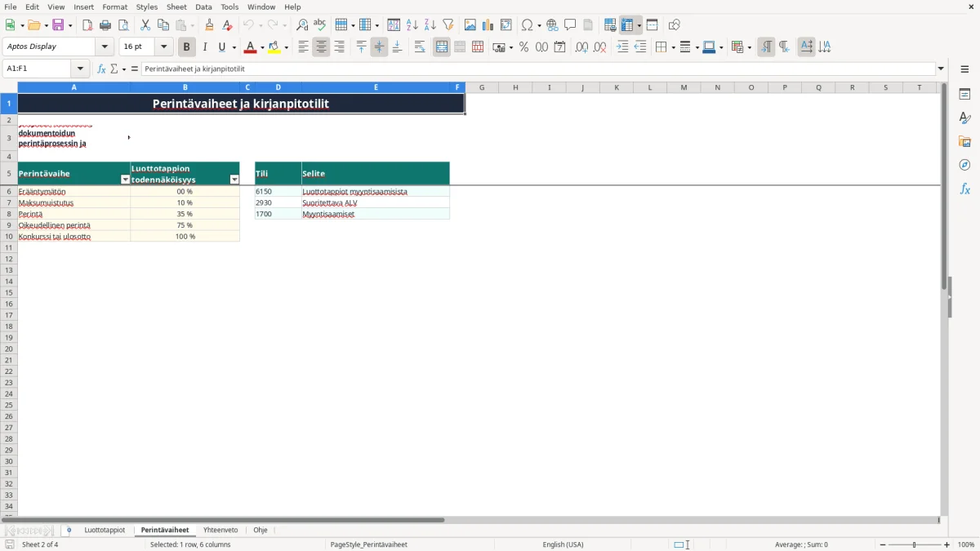The width and height of the screenshot is (980, 551).
Task: Adjust the zoom slider in status bar
Action: (915, 544)
